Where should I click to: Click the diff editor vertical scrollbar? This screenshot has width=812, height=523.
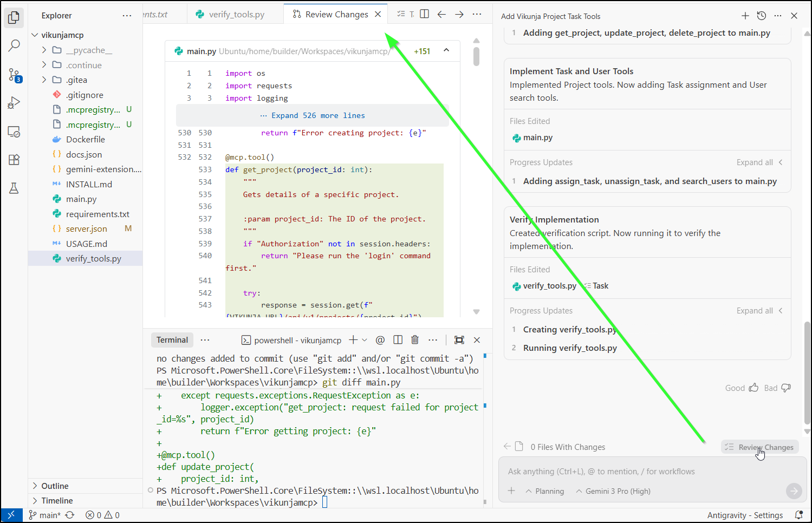(x=476, y=56)
